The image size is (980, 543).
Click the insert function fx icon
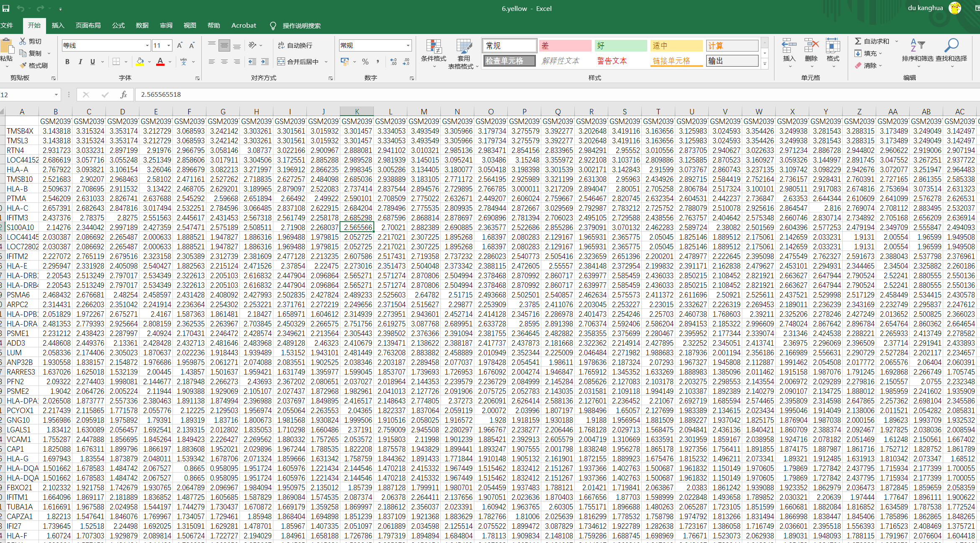[123, 95]
